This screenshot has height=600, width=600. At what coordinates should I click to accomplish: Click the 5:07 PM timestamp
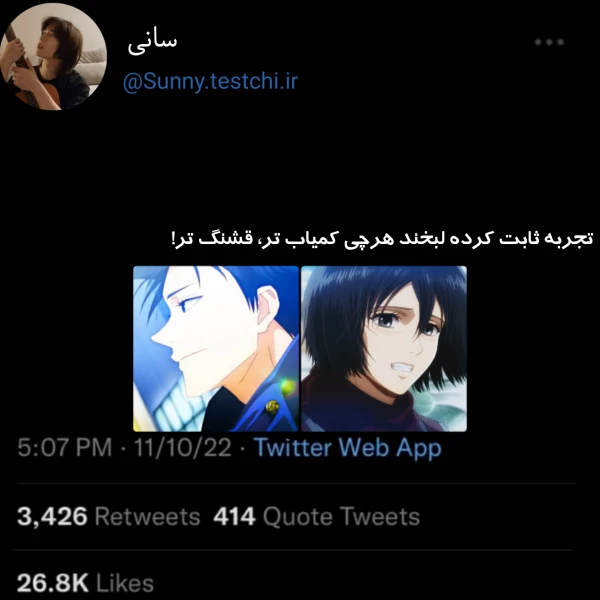click(65, 447)
